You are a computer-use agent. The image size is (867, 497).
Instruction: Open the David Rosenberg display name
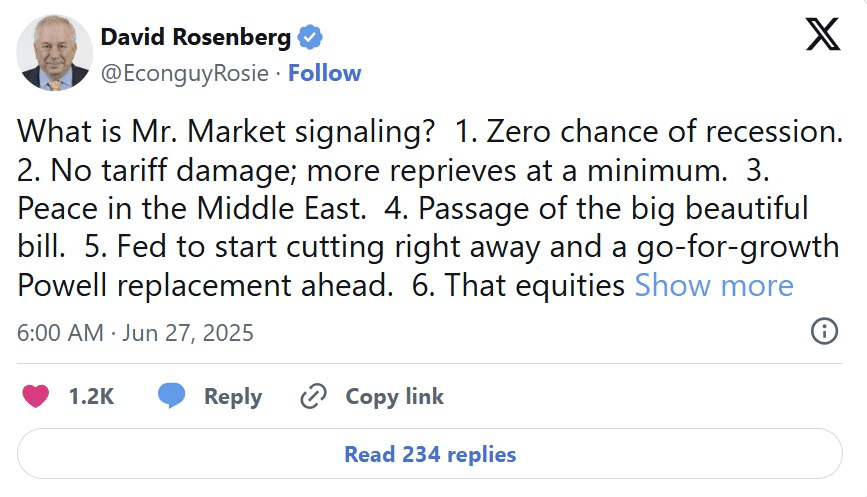tap(196, 37)
